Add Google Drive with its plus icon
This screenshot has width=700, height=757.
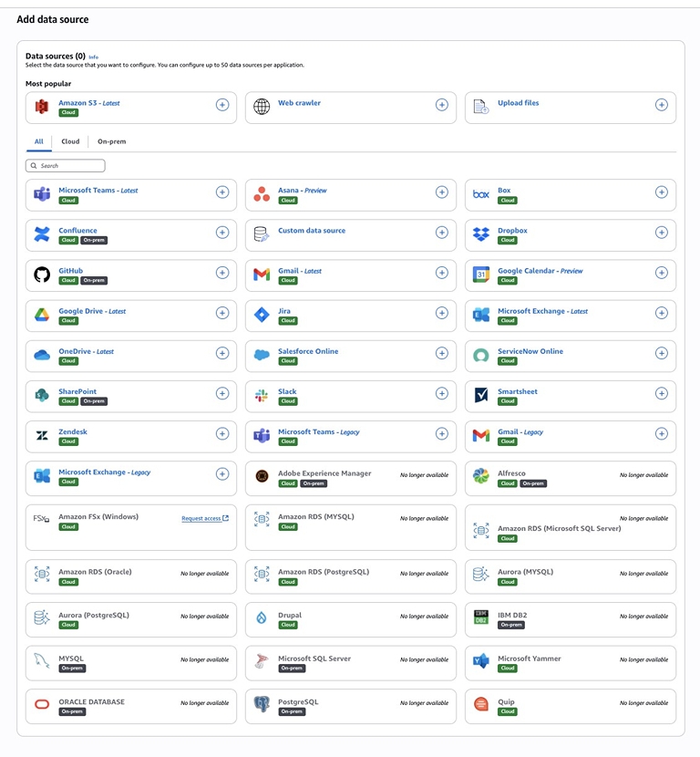pos(221,313)
